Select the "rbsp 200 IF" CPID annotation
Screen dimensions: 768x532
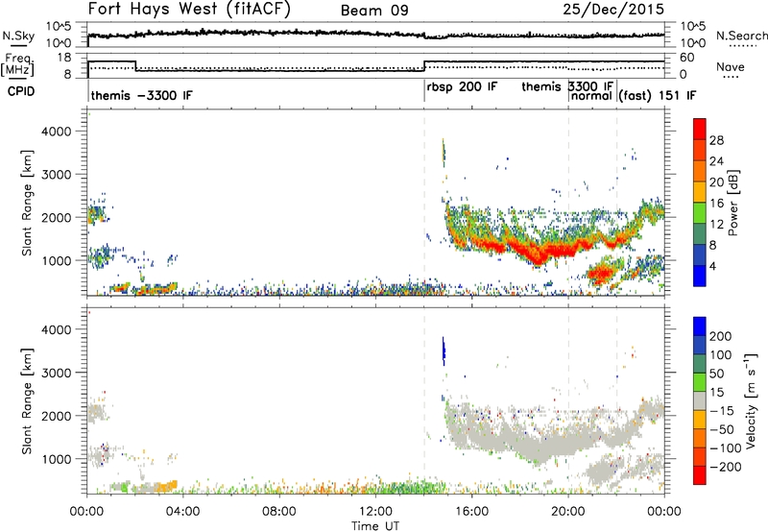[462, 87]
